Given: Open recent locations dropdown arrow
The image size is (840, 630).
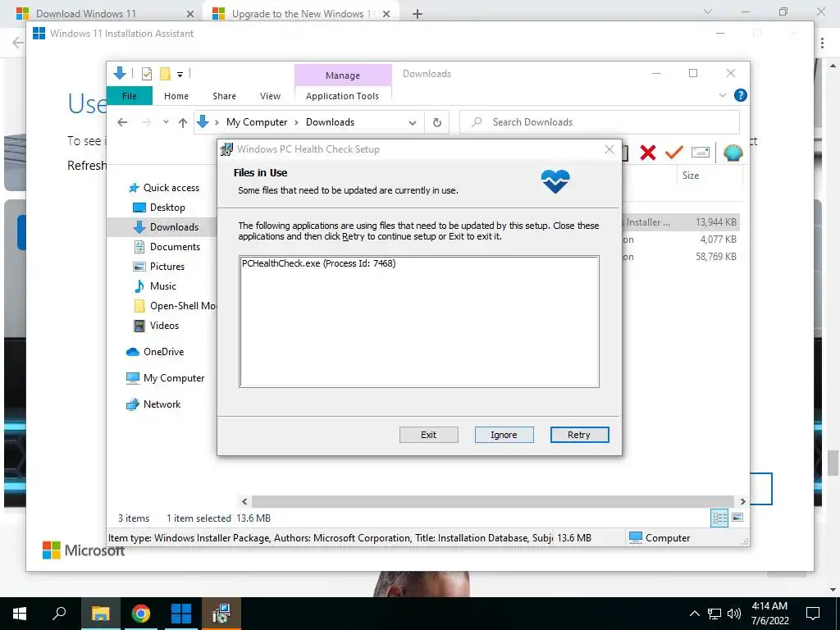Looking at the screenshot, I should pos(166,122).
